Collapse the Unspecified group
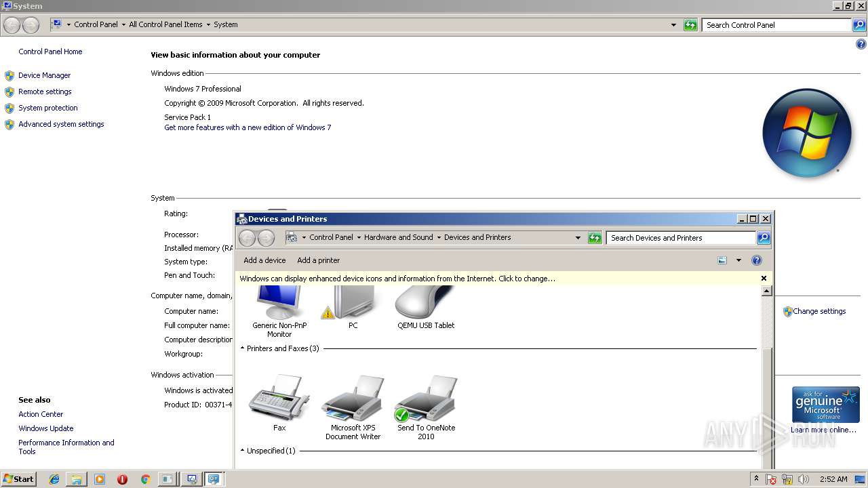The width and height of the screenshot is (868, 488). (242, 451)
